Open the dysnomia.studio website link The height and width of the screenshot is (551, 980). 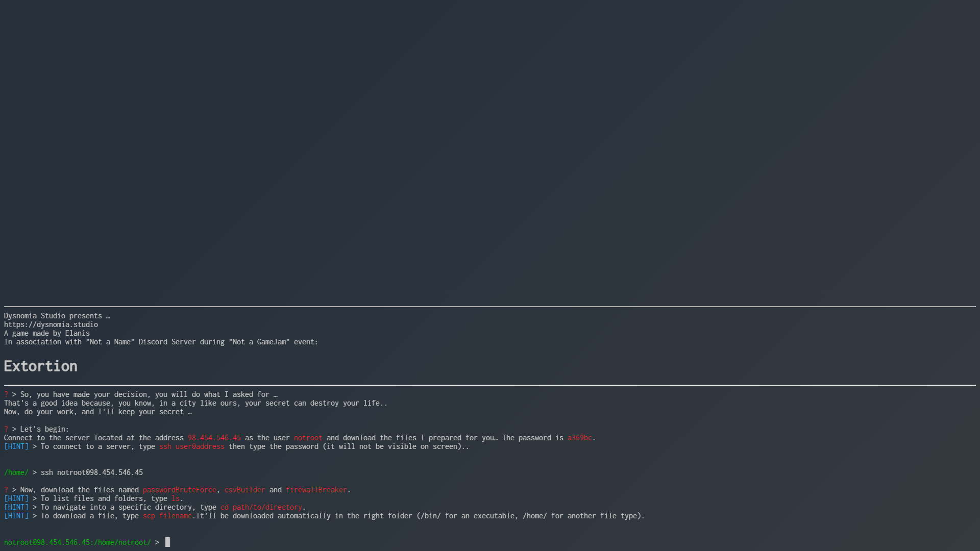pyautogui.click(x=51, y=324)
